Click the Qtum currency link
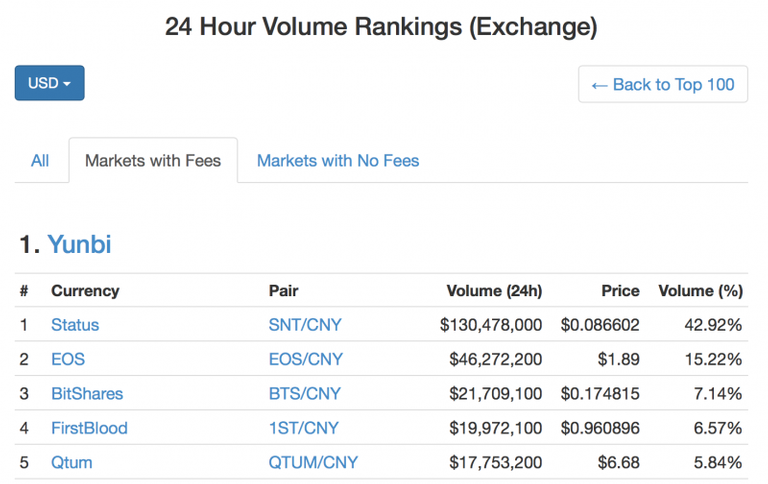Screen dimensions: 768x484 pos(71,462)
